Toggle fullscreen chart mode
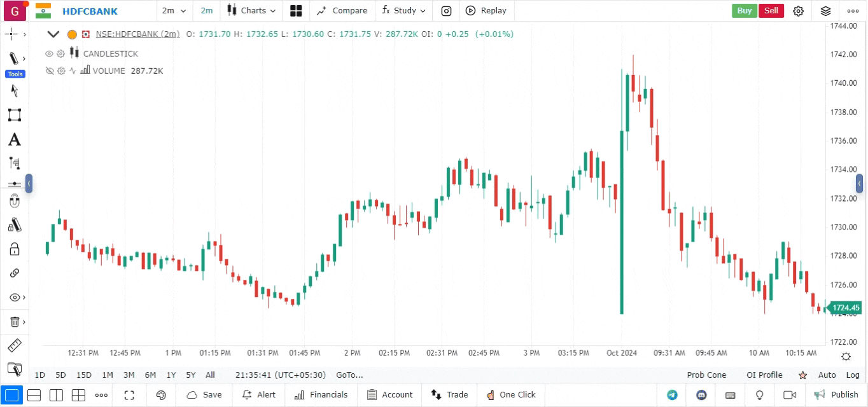 [129, 395]
